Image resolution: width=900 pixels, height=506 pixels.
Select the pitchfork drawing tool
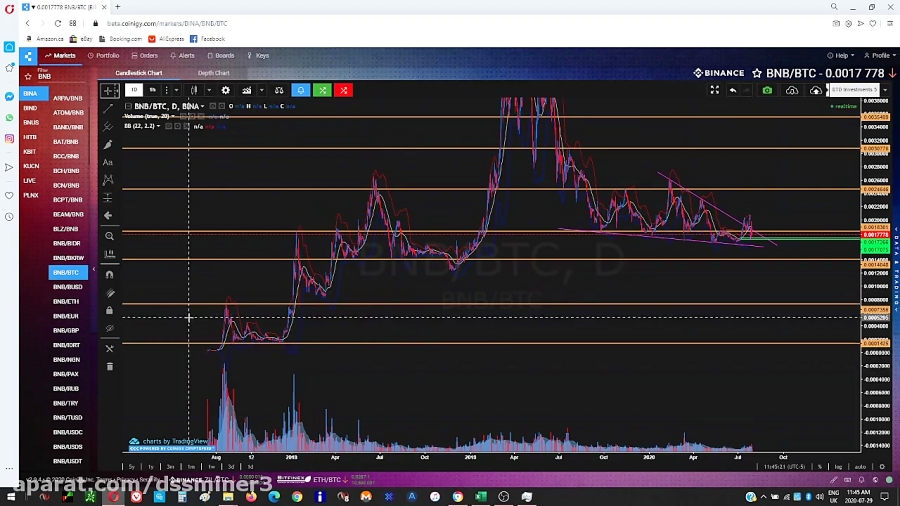(108, 127)
